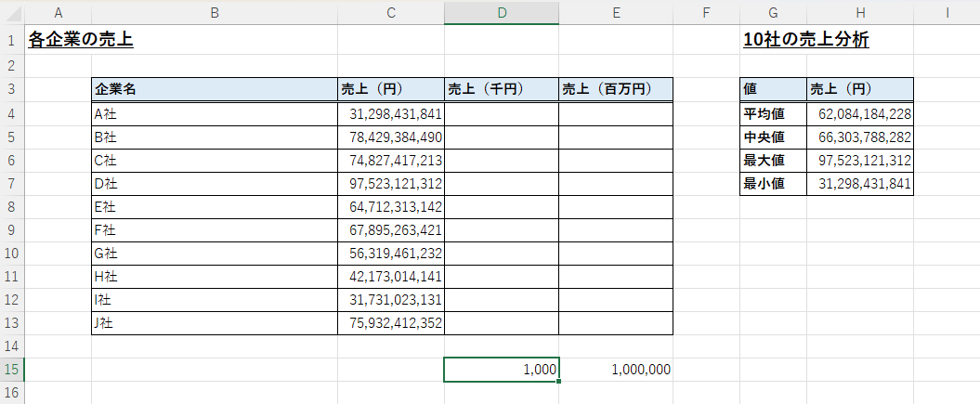The height and width of the screenshot is (404, 980).
Task: Click the Select All corner triangle
Action: pos(13,12)
